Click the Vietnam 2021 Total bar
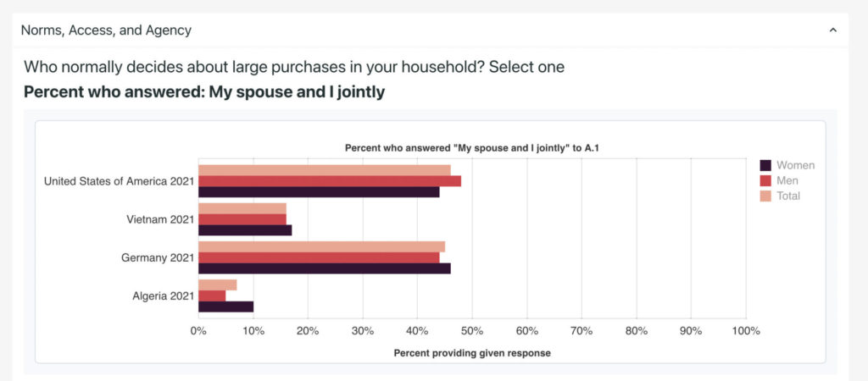This screenshot has height=381, width=868. point(242,208)
